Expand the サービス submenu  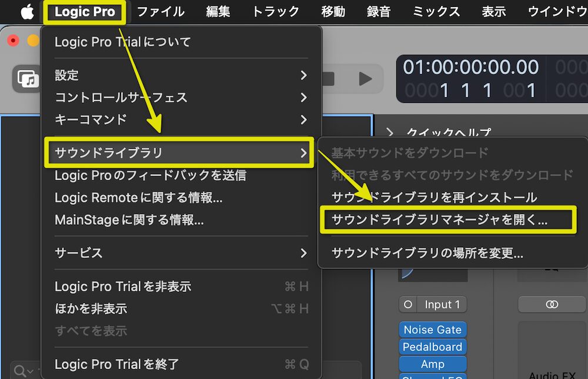182,252
